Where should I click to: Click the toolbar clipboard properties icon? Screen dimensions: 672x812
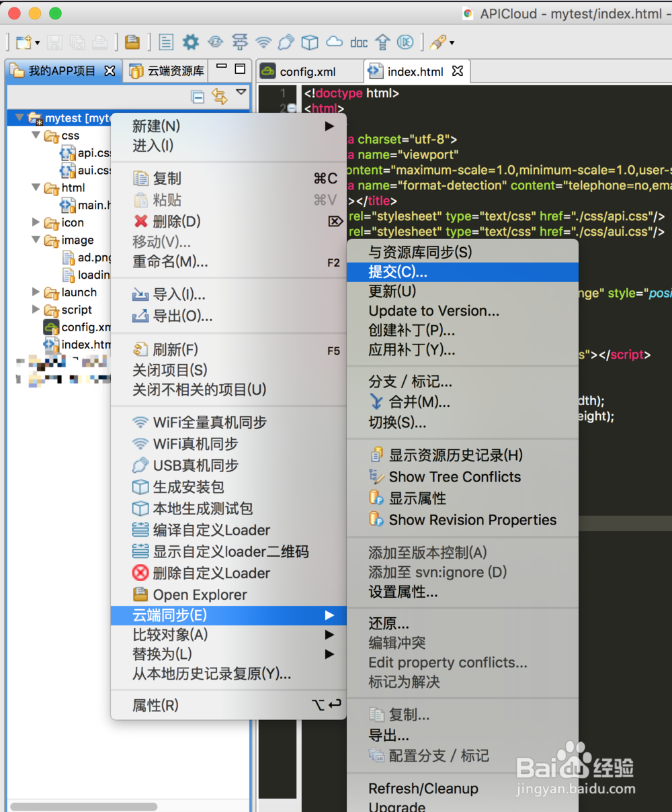[x=132, y=42]
